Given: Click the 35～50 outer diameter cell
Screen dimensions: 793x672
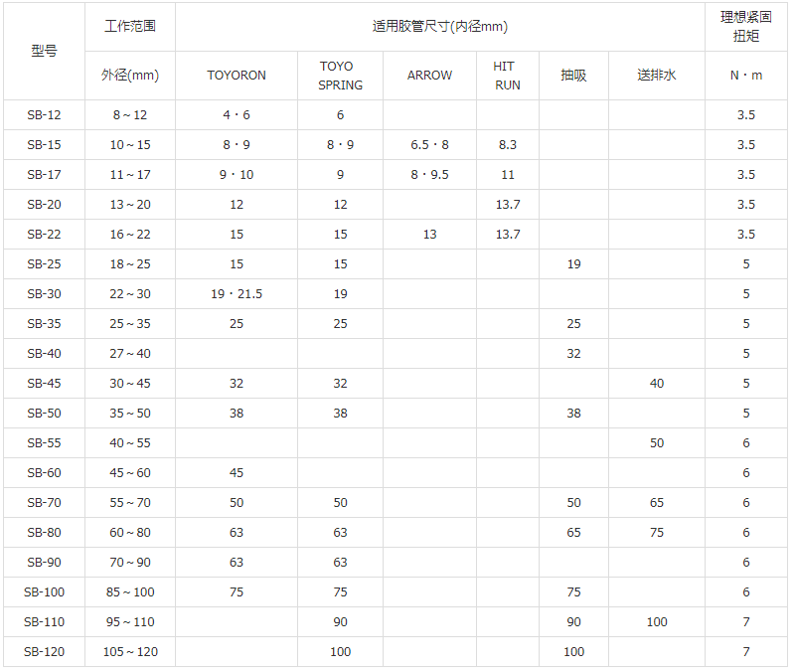Looking at the screenshot, I should click(130, 414).
